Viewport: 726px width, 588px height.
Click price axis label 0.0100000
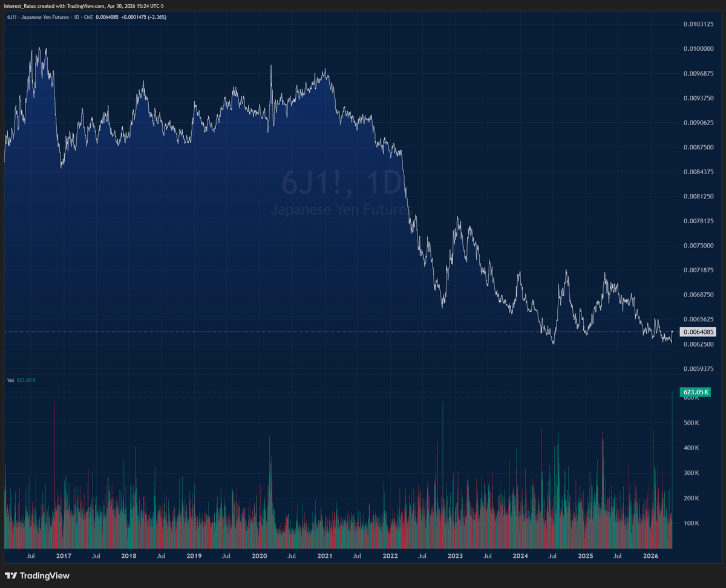tap(698, 48)
